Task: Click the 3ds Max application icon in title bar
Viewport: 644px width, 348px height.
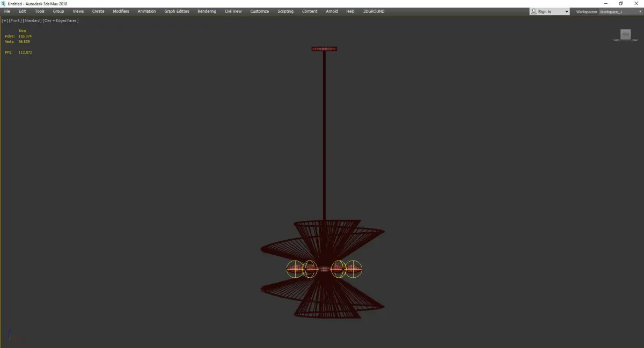Action: point(3,3)
